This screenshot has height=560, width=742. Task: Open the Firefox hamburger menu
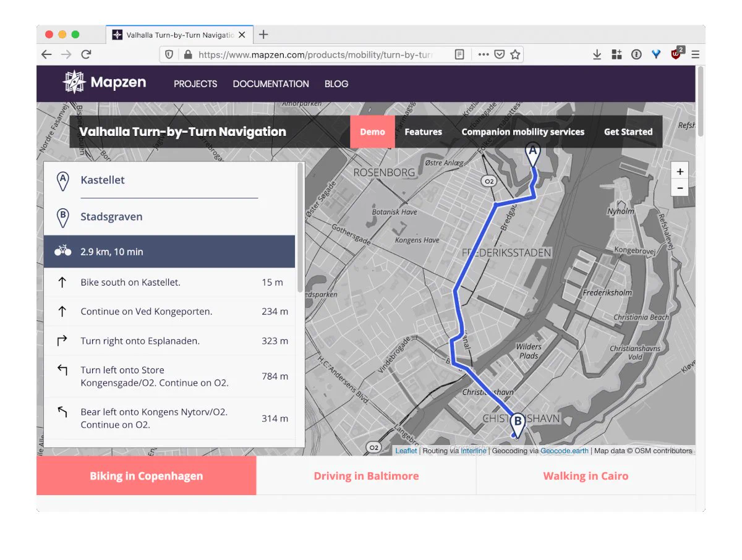tap(696, 54)
